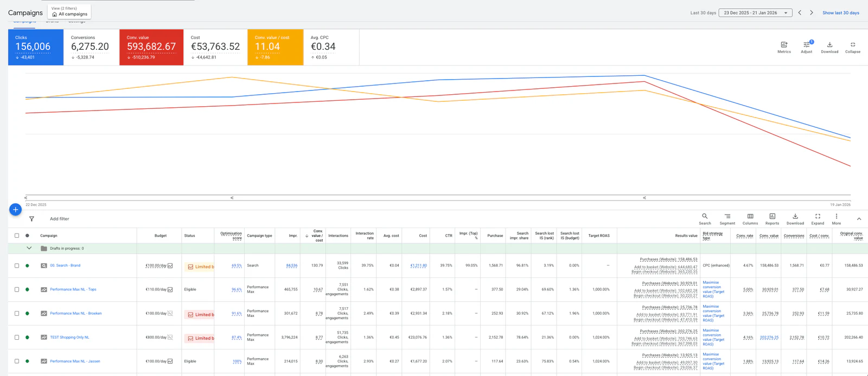
Task: Click the rightmost chart timeline marker
Action: click(644, 198)
